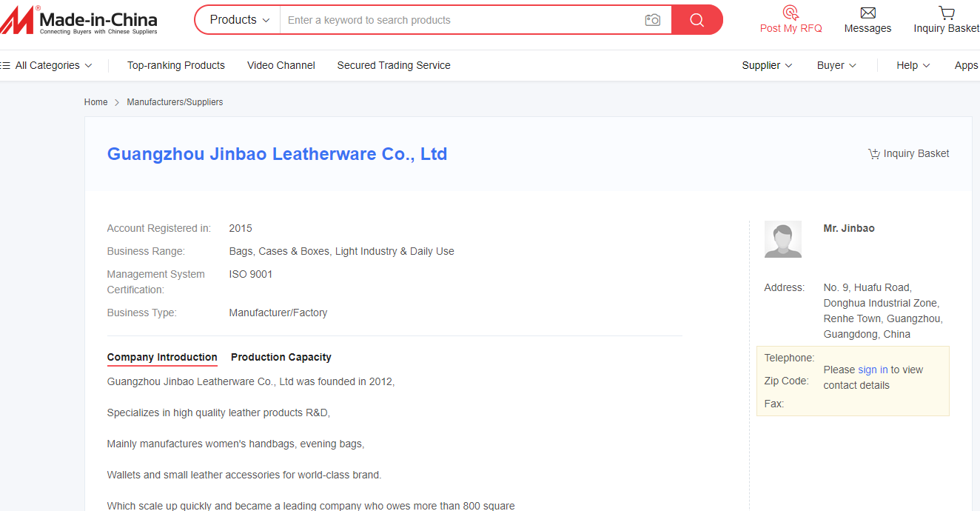Open the header Inquiry Basket cart icon
Viewport: 980px width, 511px height.
pyautogui.click(x=946, y=13)
